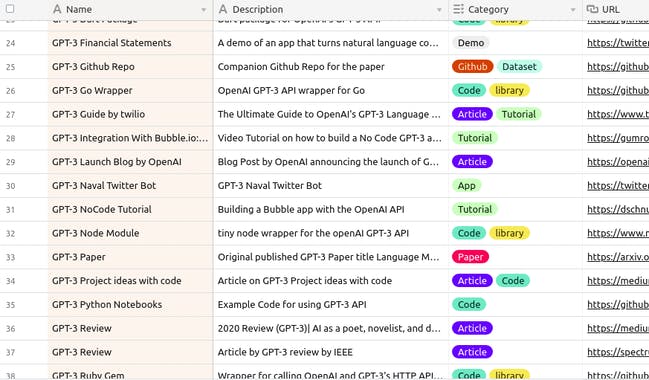649x380 pixels.
Task: Click the Tutorial tag for Guide by twilio
Action: click(519, 114)
